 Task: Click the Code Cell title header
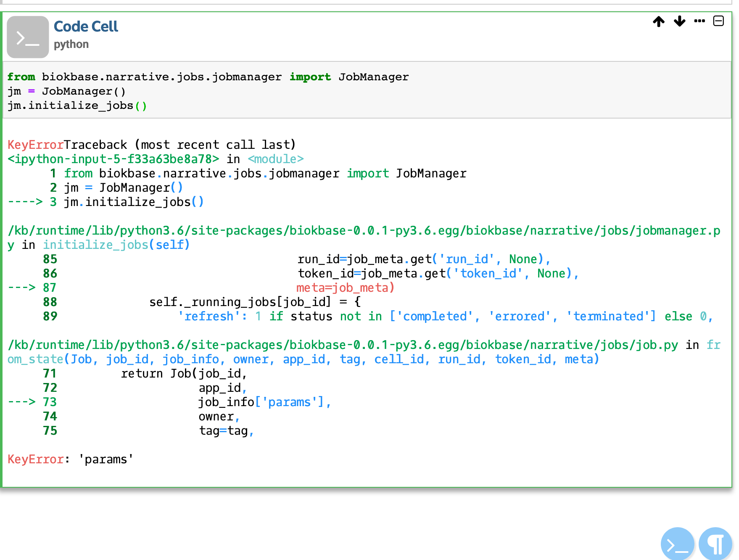[86, 26]
